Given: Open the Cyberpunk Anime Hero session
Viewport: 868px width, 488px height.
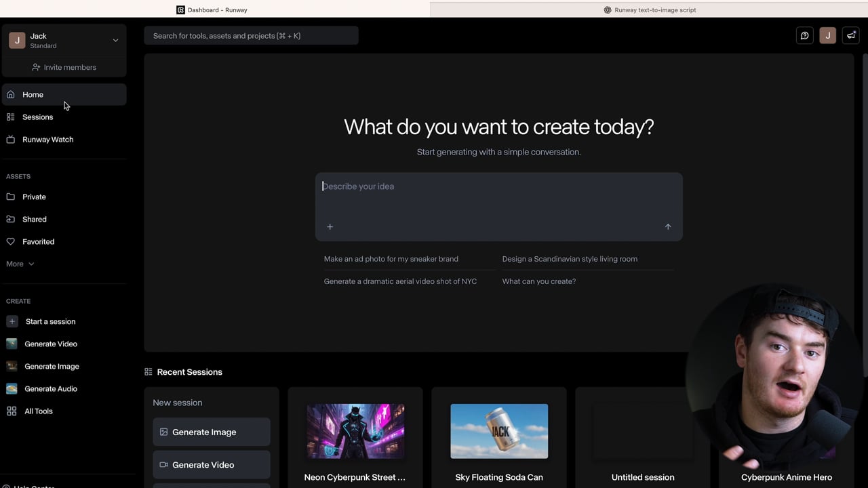Looking at the screenshot, I should (x=787, y=477).
